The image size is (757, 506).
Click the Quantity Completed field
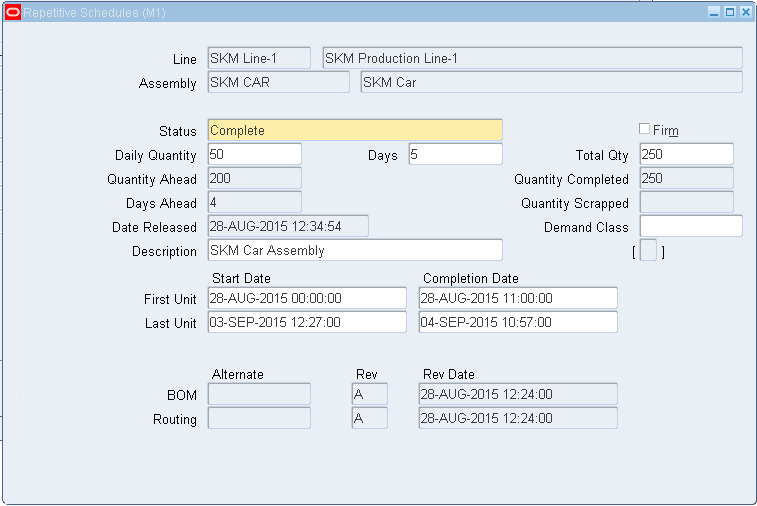(x=687, y=179)
